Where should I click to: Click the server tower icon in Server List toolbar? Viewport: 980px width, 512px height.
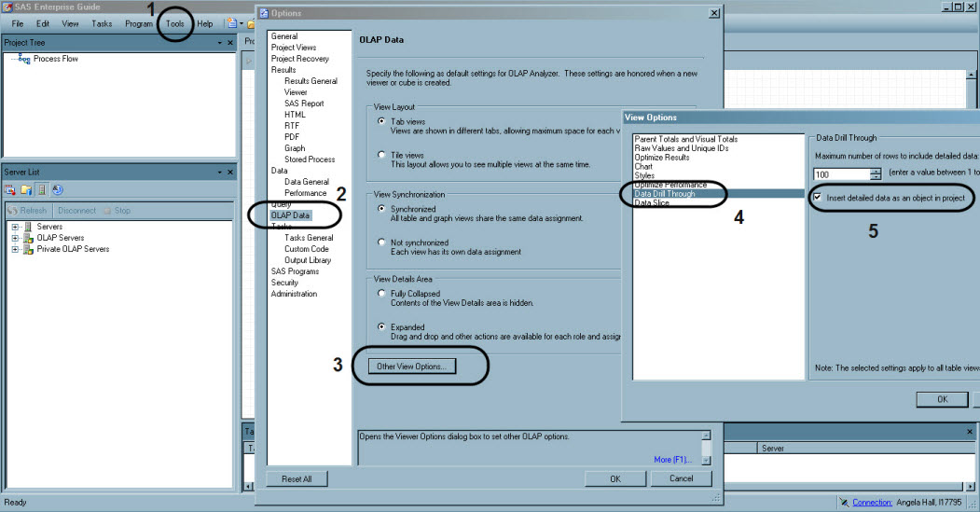(42, 189)
